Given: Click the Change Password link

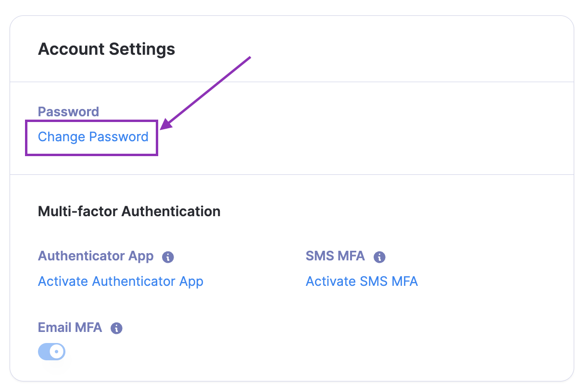Looking at the screenshot, I should click(x=93, y=137).
